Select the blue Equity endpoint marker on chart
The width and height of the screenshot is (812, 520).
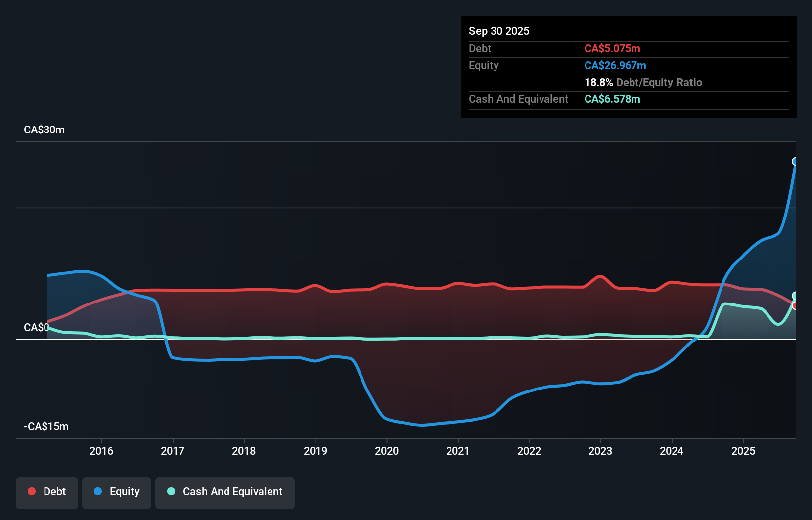pyautogui.click(x=795, y=162)
